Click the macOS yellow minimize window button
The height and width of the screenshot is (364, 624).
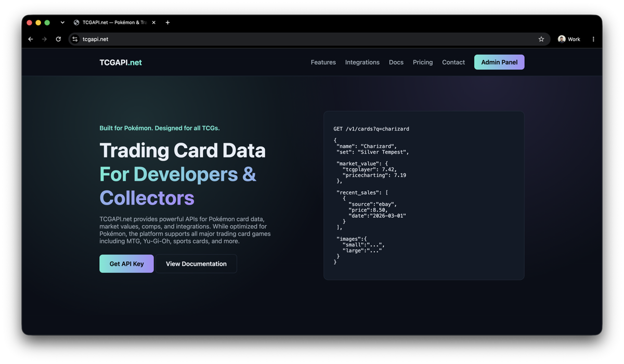point(38,22)
